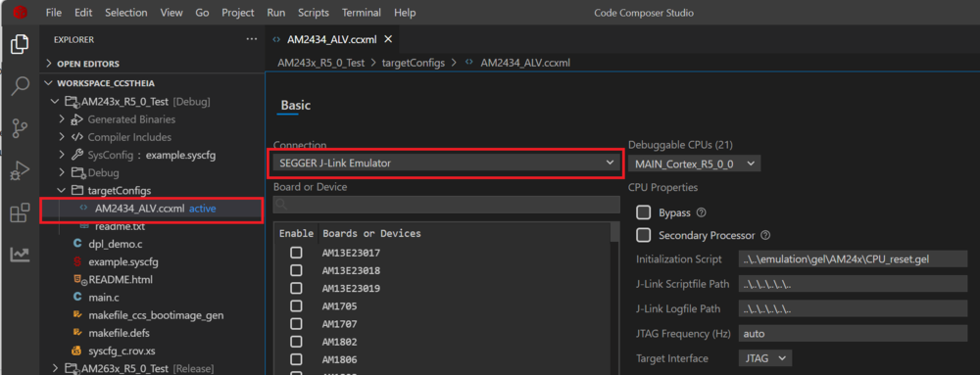The height and width of the screenshot is (375, 980).
Task: Open the Extensions view icon
Action: (x=20, y=212)
